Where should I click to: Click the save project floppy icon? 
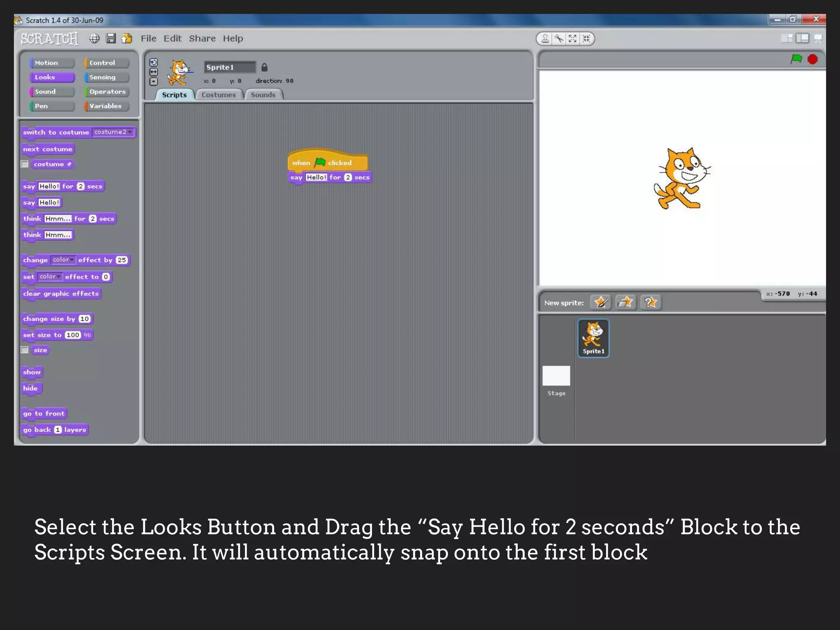coord(111,39)
